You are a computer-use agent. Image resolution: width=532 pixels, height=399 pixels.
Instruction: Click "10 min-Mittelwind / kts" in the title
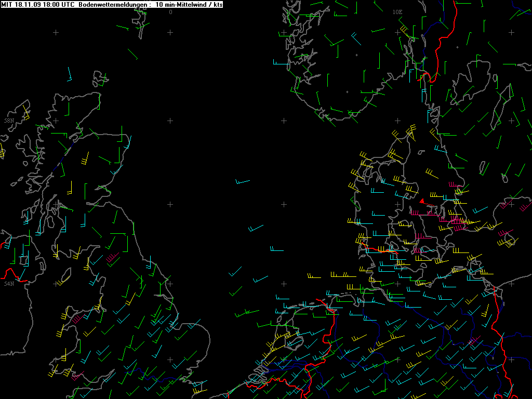pyautogui.click(x=189, y=4)
